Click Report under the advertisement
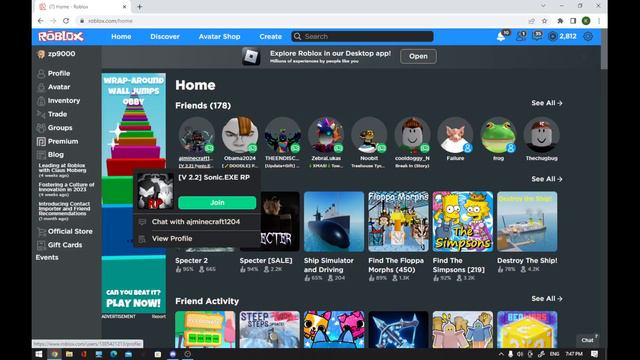640x360 pixels. pos(159,316)
